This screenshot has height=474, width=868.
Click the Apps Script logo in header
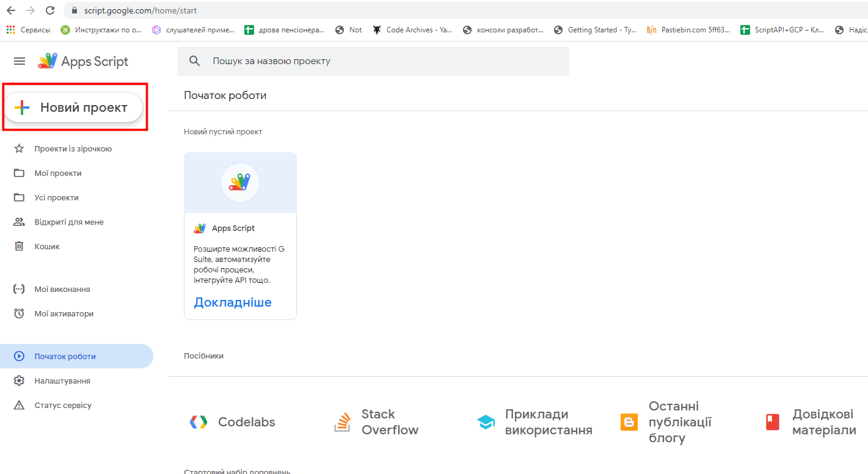point(83,61)
